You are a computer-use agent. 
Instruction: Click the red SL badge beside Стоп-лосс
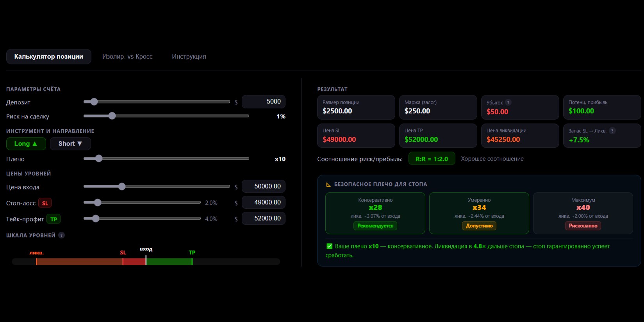point(45,203)
